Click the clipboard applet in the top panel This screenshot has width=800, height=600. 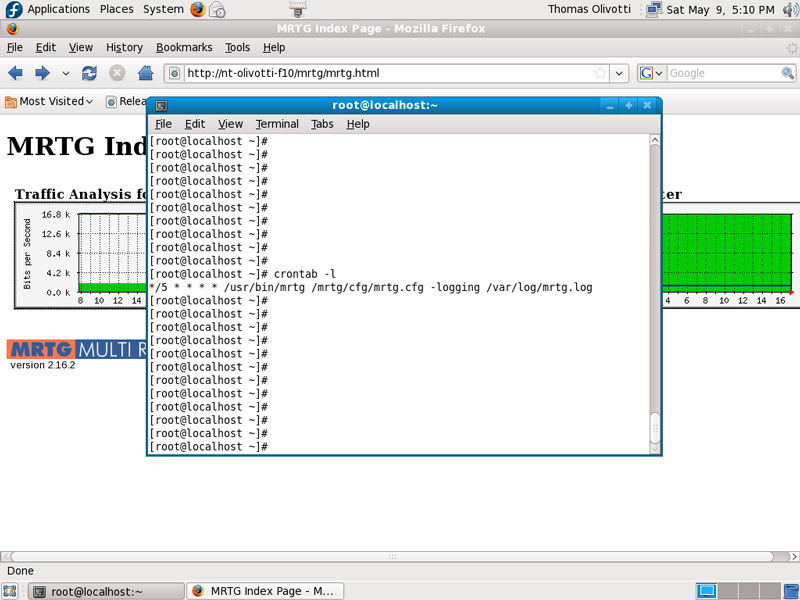click(297, 9)
